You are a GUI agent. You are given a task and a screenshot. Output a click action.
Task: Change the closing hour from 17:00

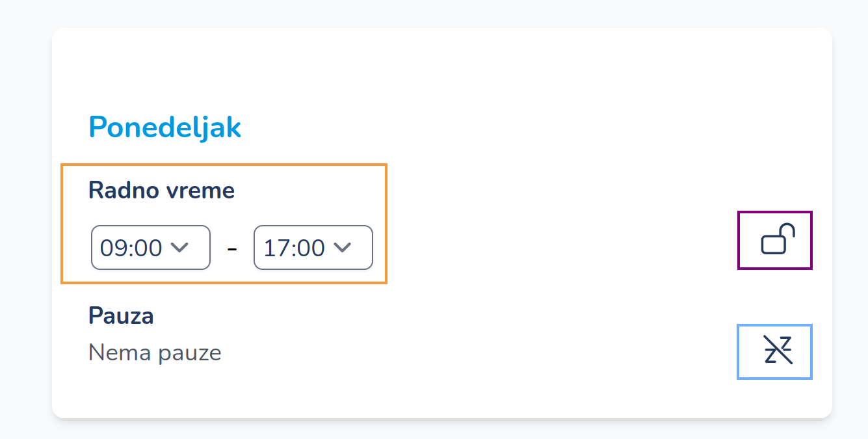click(x=313, y=247)
